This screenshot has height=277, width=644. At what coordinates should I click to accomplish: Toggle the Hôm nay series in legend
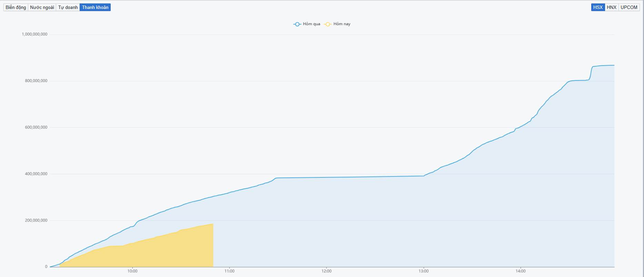[x=338, y=24]
